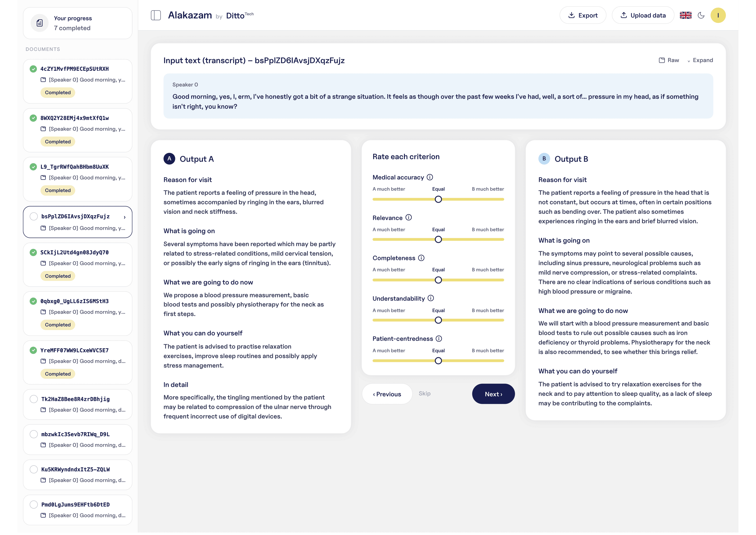
Task: Click 'In detail' heading in Output A
Action: click(x=176, y=385)
